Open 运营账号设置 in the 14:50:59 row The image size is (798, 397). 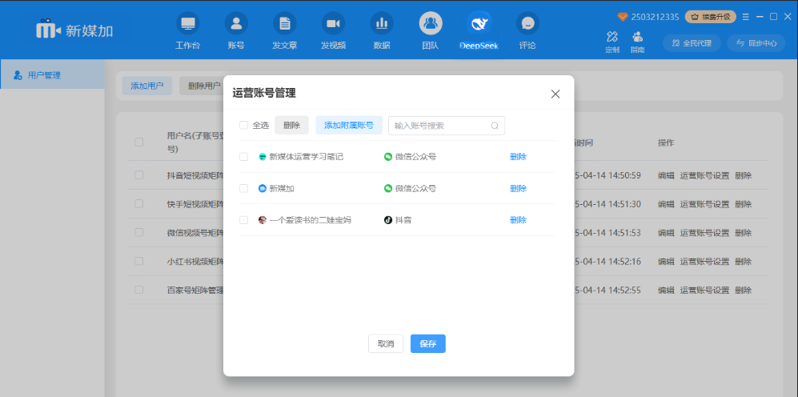click(704, 176)
